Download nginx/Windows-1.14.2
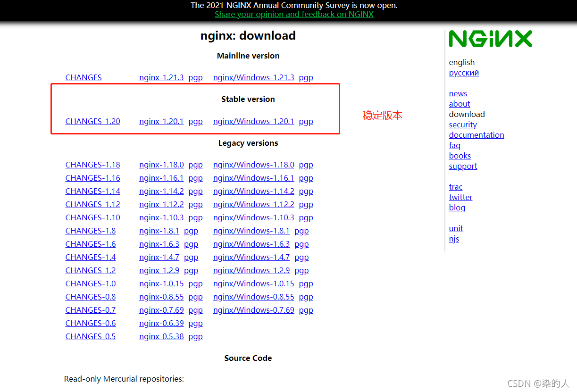This screenshot has height=392, width=577. coord(253,191)
